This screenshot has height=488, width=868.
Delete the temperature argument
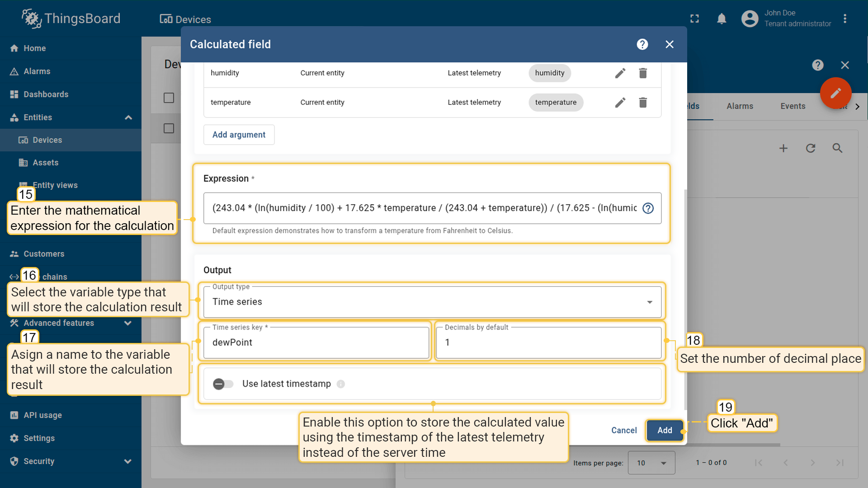[643, 103]
